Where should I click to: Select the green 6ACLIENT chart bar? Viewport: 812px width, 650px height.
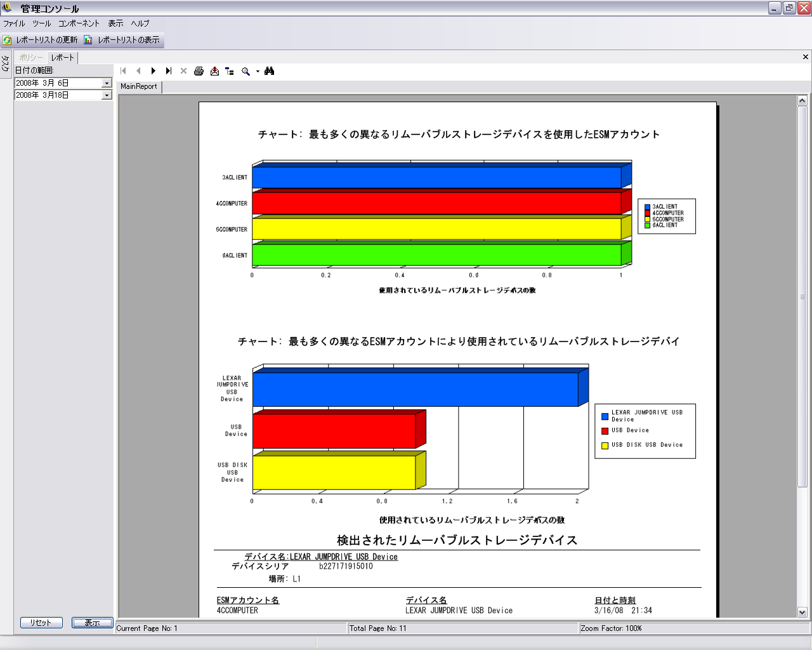coord(436,255)
